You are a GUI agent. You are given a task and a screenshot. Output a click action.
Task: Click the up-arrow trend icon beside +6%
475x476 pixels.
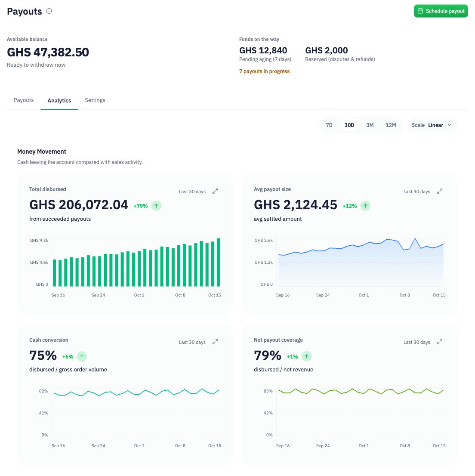click(82, 356)
